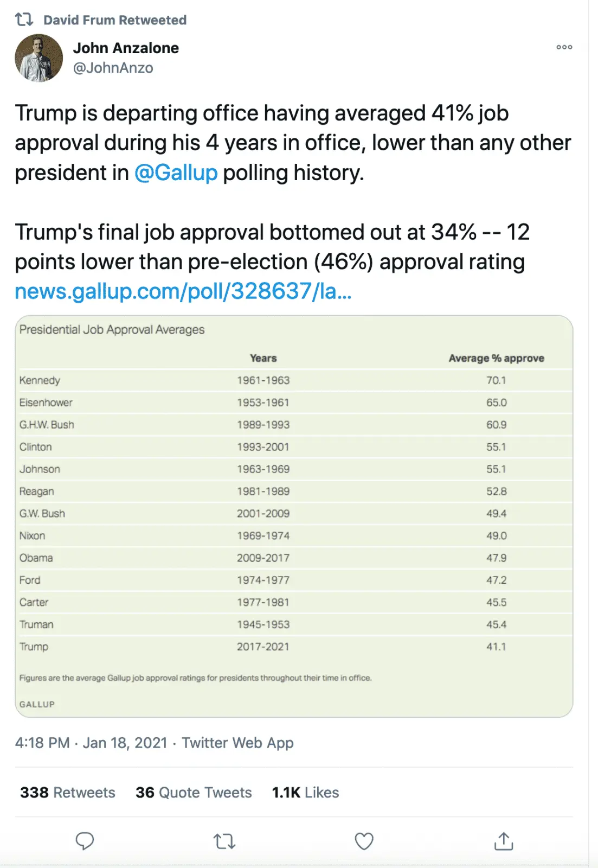Open the three-dot more options menu

(x=564, y=47)
